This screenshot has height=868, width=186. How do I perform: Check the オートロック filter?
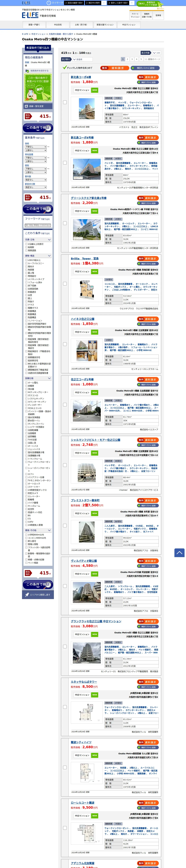pos(27,483)
